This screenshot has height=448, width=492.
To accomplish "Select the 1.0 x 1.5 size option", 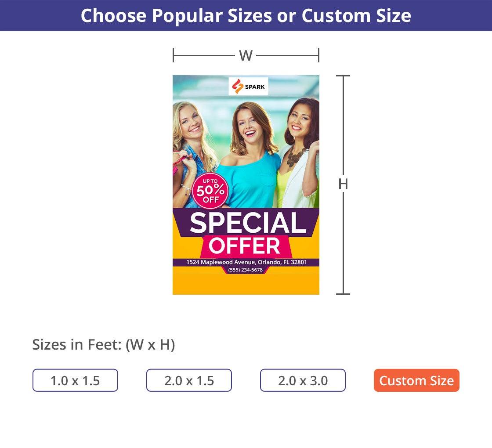I will (x=75, y=380).
